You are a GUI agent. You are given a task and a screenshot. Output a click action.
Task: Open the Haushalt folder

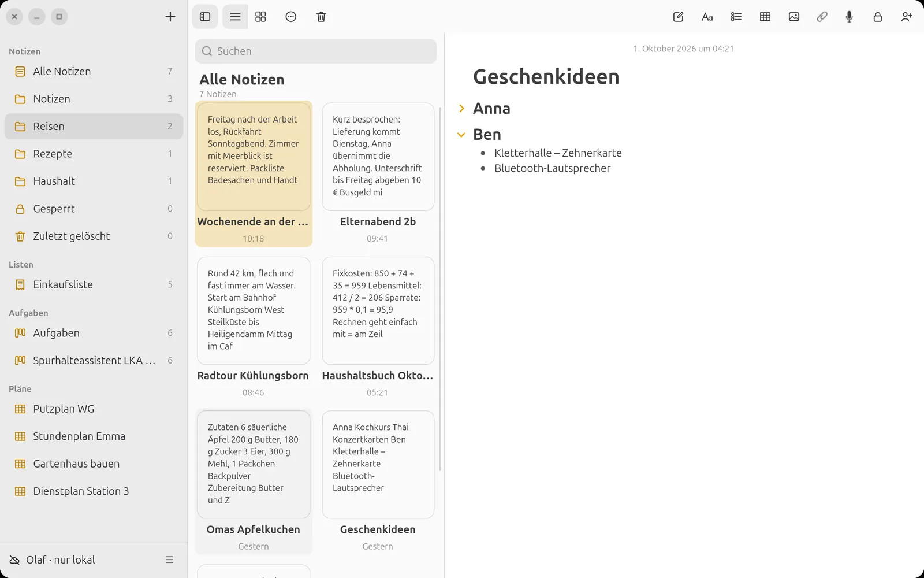94,181
